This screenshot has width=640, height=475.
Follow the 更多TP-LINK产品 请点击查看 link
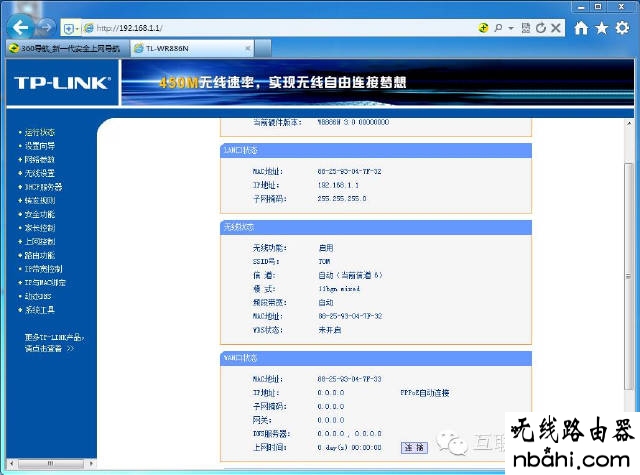click(x=54, y=343)
